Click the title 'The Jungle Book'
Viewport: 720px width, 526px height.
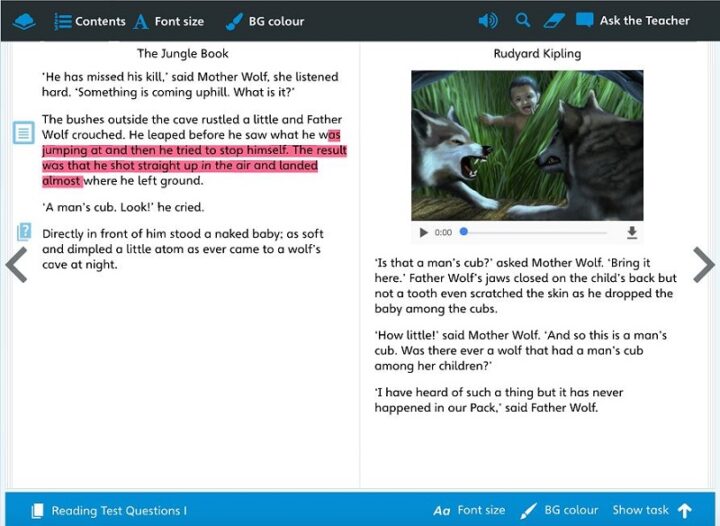(182, 54)
